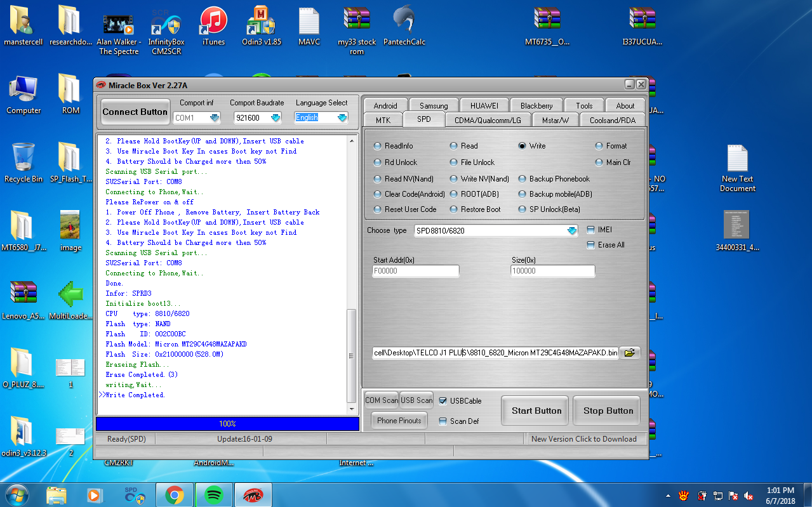Select the my33 stock rom archive
812x507 pixels.
(357, 32)
